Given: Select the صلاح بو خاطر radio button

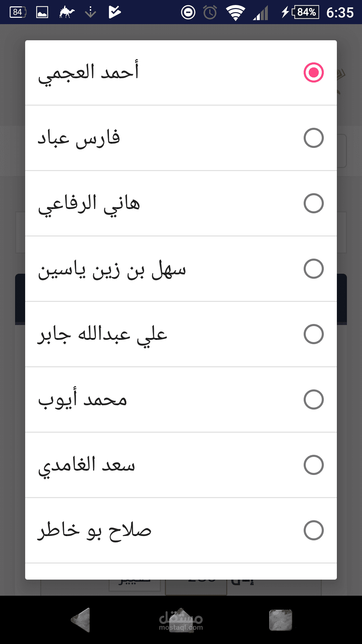Looking at the screenshot, I should 313,530.
